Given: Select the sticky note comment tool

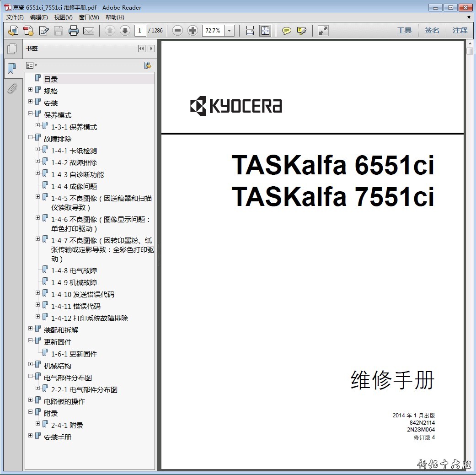Looking at the screenshot, I should tap(287, 31).
